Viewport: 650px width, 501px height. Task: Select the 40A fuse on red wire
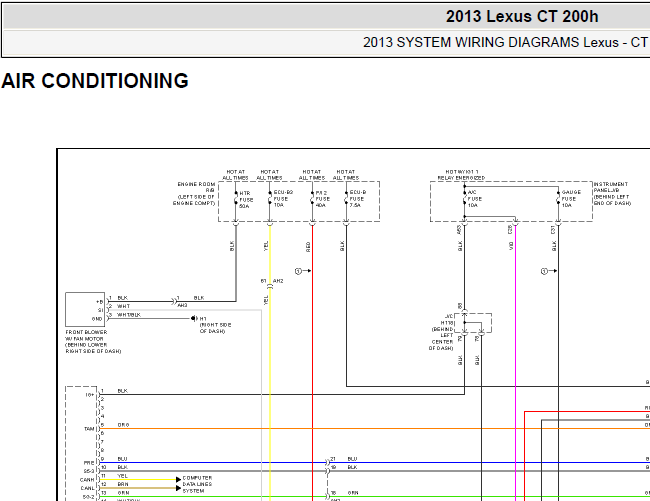[313, 198]
